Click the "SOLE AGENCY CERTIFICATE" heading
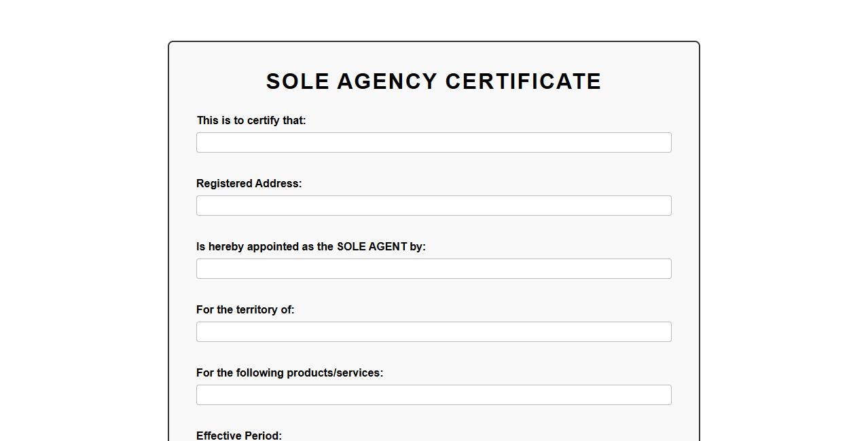 coord(433,81)
